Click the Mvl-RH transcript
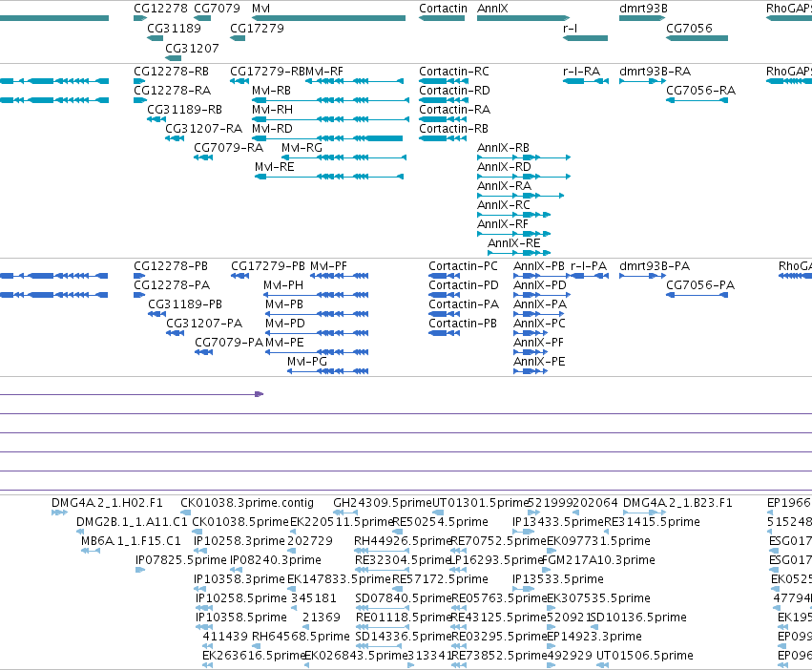Image resolution: width=812 pixels, height=670 pixels. [x=330, y=119]
